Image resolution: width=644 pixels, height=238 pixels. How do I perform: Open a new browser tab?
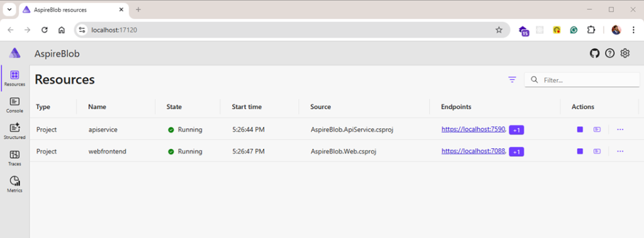pyautogui.click(x=138, y=9)
